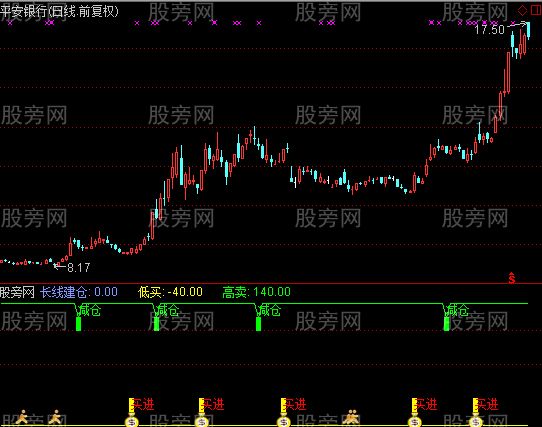Click the red diamond icon at top-right corner

coord(522,10)
